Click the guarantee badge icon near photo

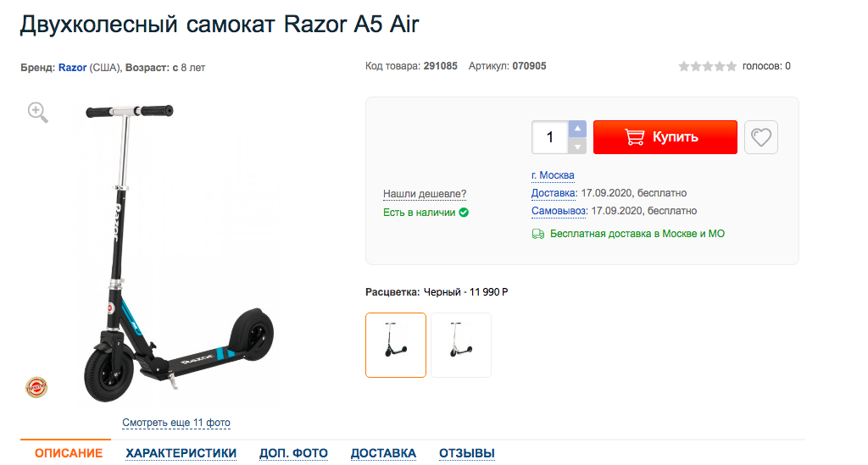click(36, 387)
